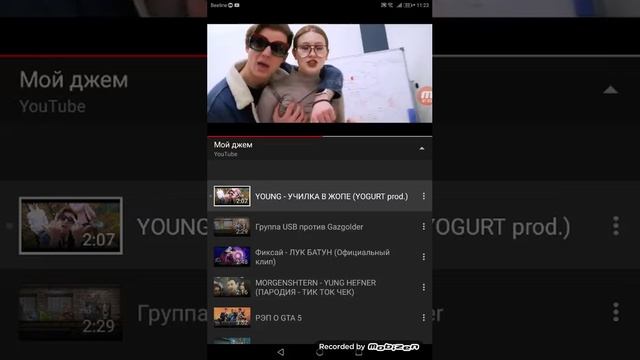Viewport: 640px width, 360px height.
Task: Play MORGENSHTERN - YUNG HEFNER parody title
Action: click(316, 287)
